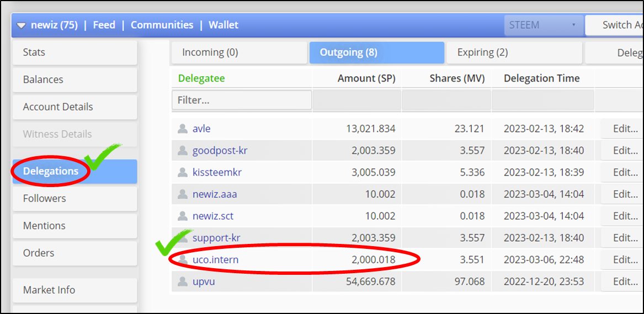The image size is (644, 314).
Task: Click the user icon beside upvu
Action: (x=182, y=281)
